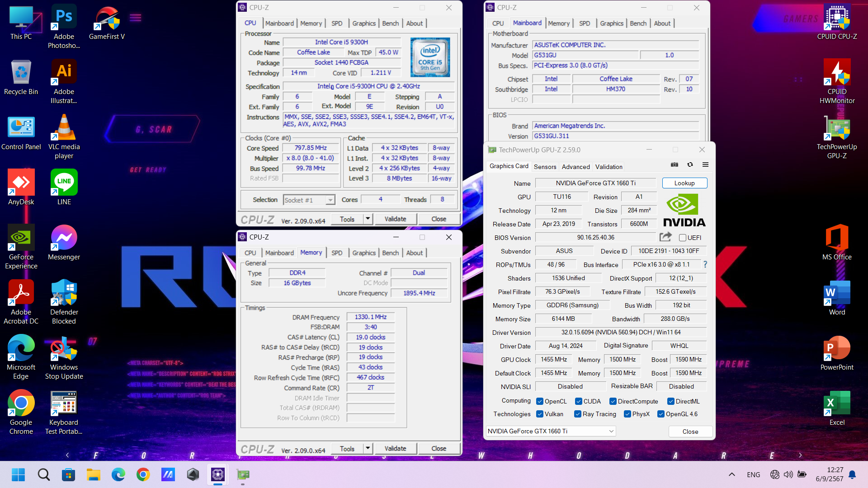This screenshot has height=488, width=868.
Task: Switch to Advanced tab in GPU-Z
Action: click(x=576, y=167)
